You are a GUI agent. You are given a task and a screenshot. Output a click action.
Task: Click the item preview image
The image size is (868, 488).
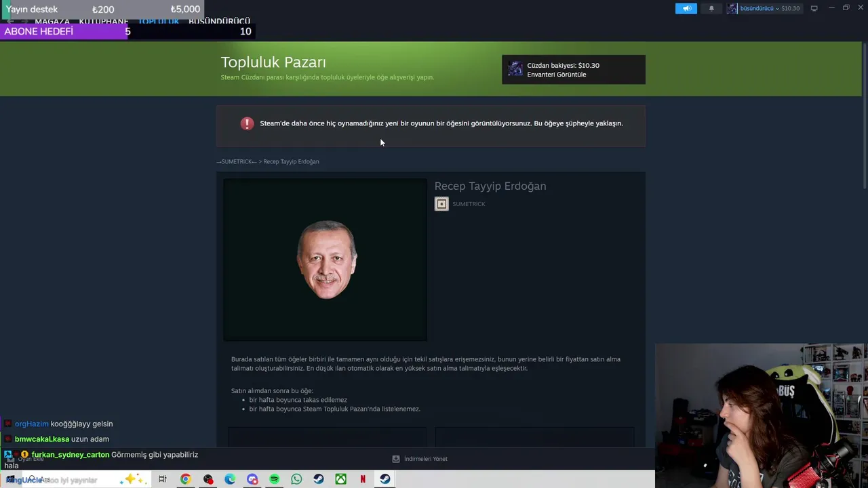tap(325, 260)
